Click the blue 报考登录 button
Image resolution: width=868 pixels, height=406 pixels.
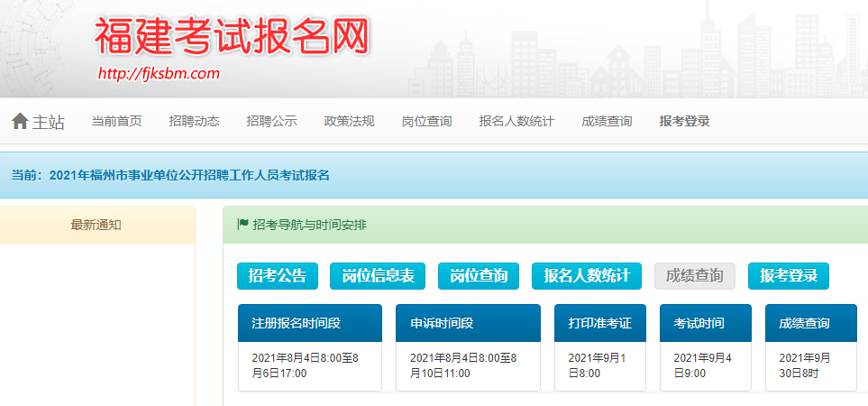[x=789, y=276]
